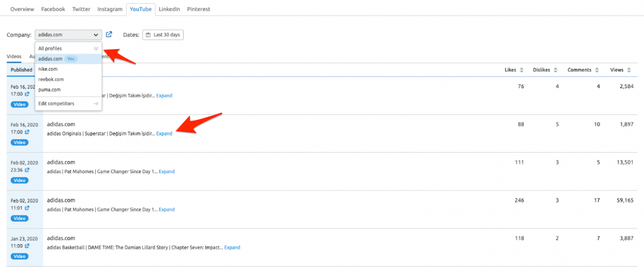The image size is (644, 267).
Task: Open external link icon beside 11:01 time
Action: 27,208
